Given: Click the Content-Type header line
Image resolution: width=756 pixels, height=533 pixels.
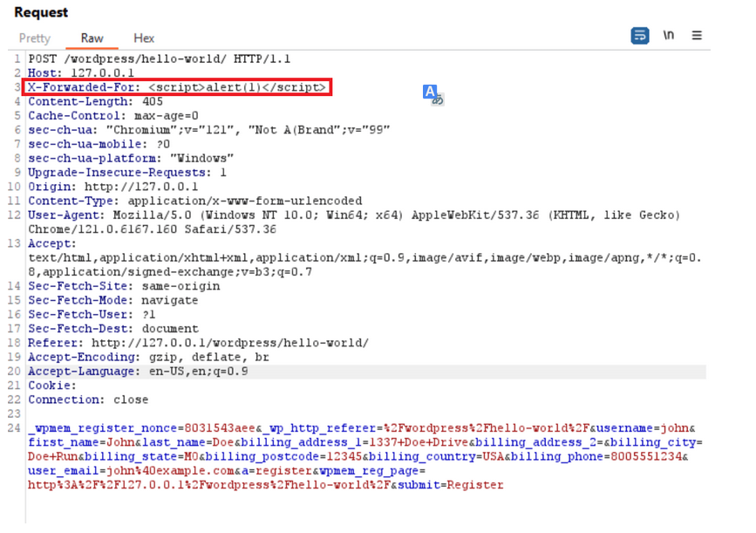Looking at the screenshot, I should click(194, 202).
